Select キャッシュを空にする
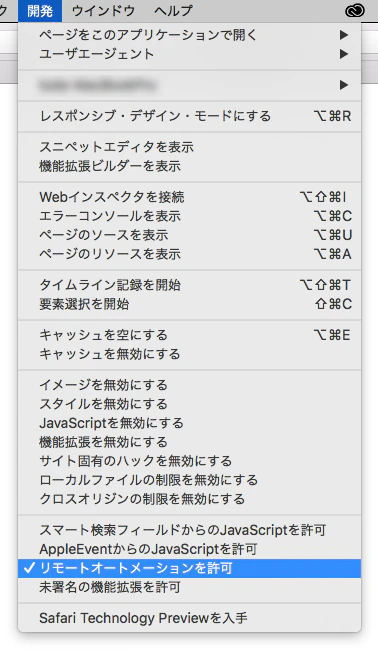Viewport: 378px width, 658px height. [189, 335]
